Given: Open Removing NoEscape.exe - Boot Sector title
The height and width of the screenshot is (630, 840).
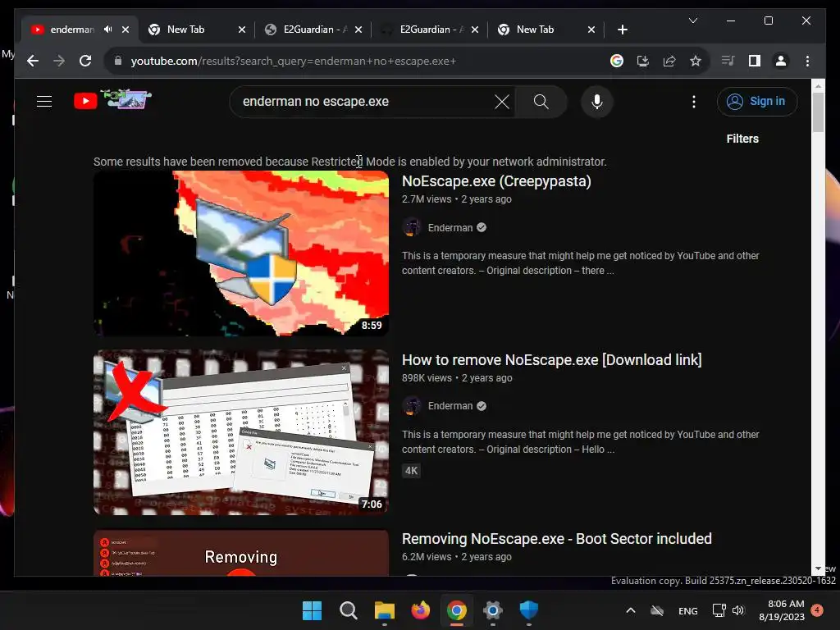Looking at the screenshot, I should tap(557, 538).
